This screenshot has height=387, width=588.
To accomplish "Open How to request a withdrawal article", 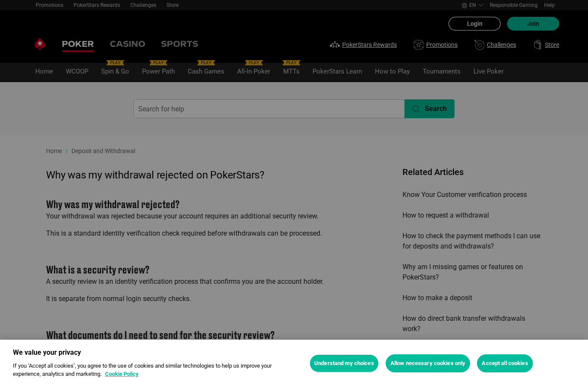I will [446, 215].
